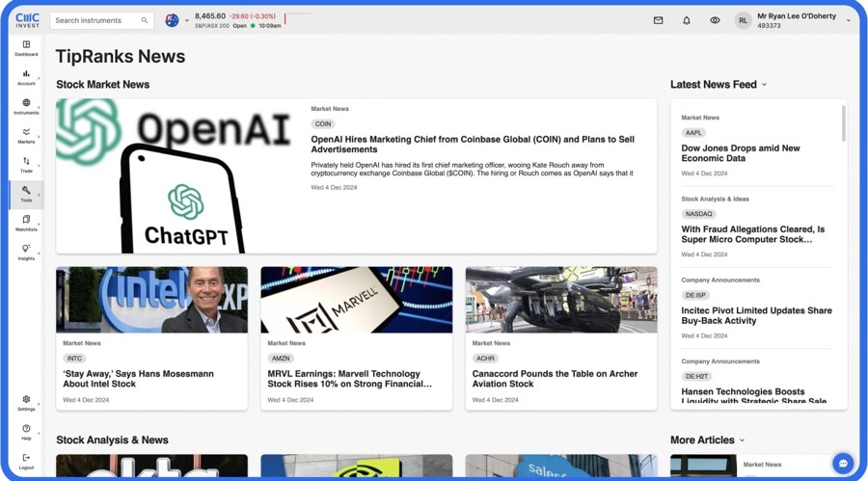Click the INTC ticker tag
The height and width of the screenshot is (481, 868).
coord(74,358)
